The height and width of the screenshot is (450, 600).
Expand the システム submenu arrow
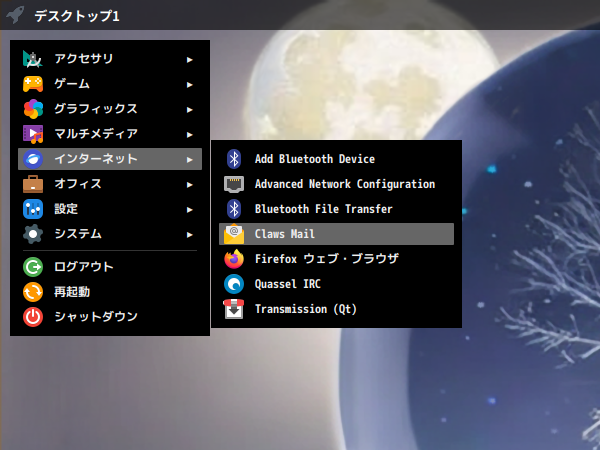pyautogui.click(x=189, y=235)
